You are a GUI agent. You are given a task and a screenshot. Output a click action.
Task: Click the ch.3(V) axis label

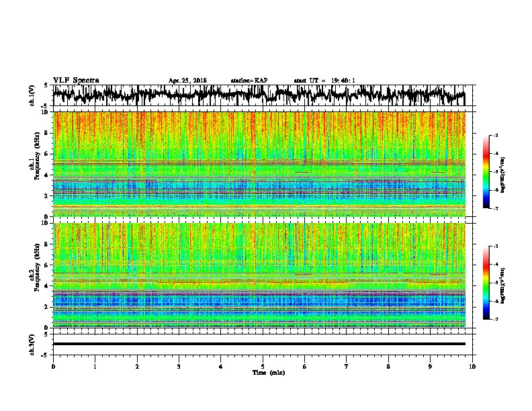coord(32,345)
